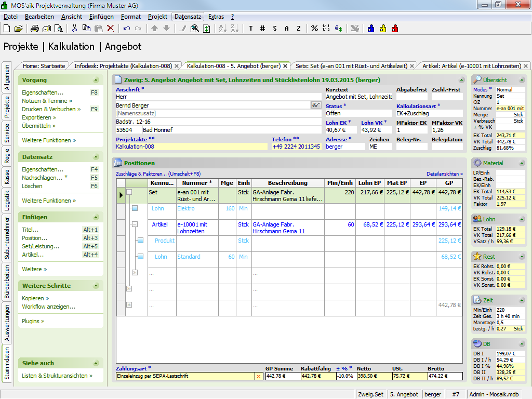Click the Copy toolbar icon
Image resolution: width=532 pixels, height=399 pixels.
point(87,29)
